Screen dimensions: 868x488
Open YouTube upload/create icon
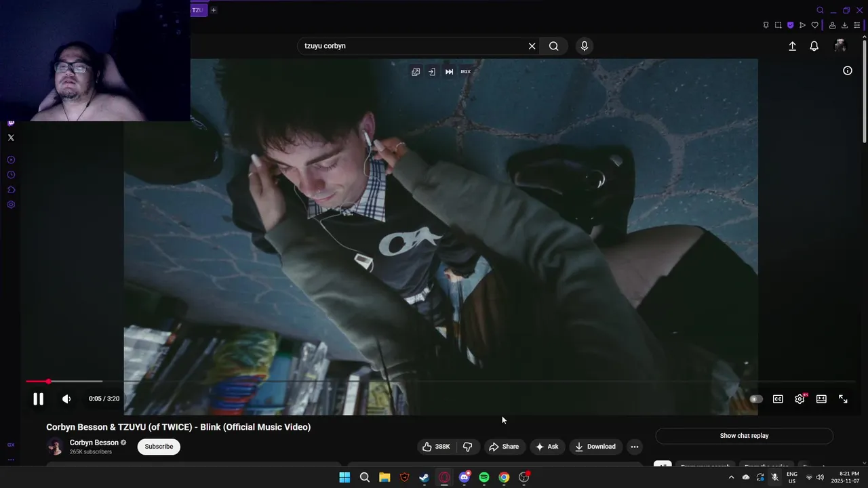(792, 46)
